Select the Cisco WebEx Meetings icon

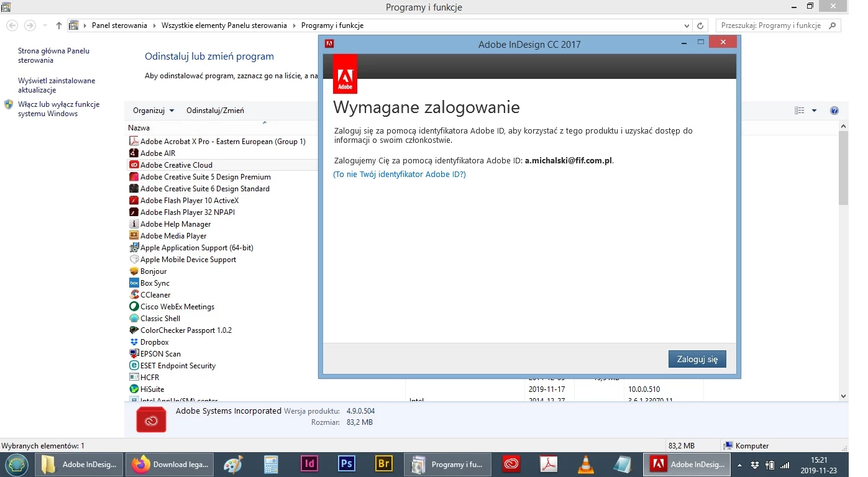pyautogui.click(x=134, y=307)
